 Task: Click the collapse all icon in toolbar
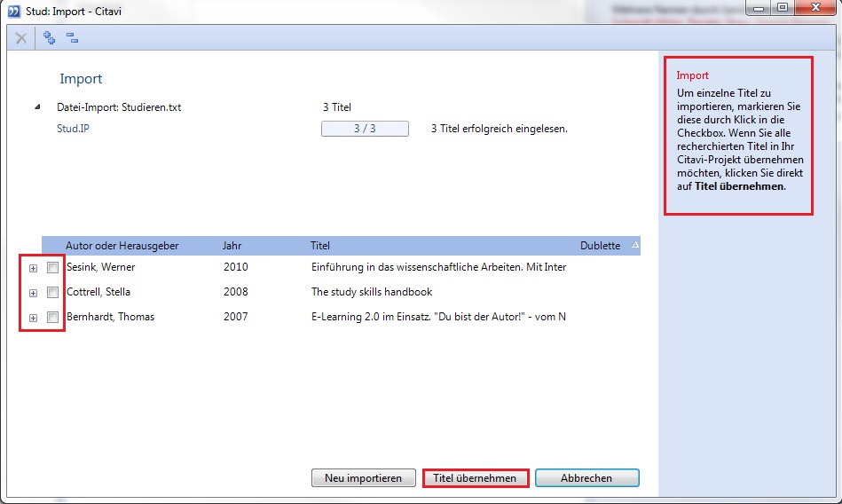[73, 38]
